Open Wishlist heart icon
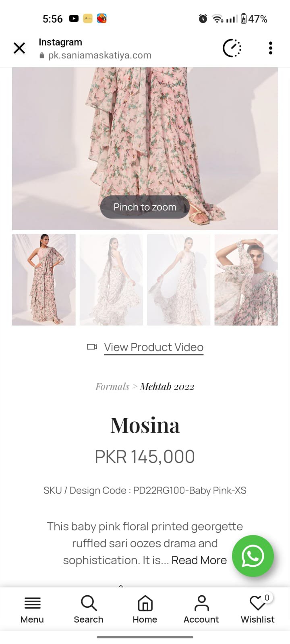The width and height of the screenshot is (290, 644). pos(258,609)
